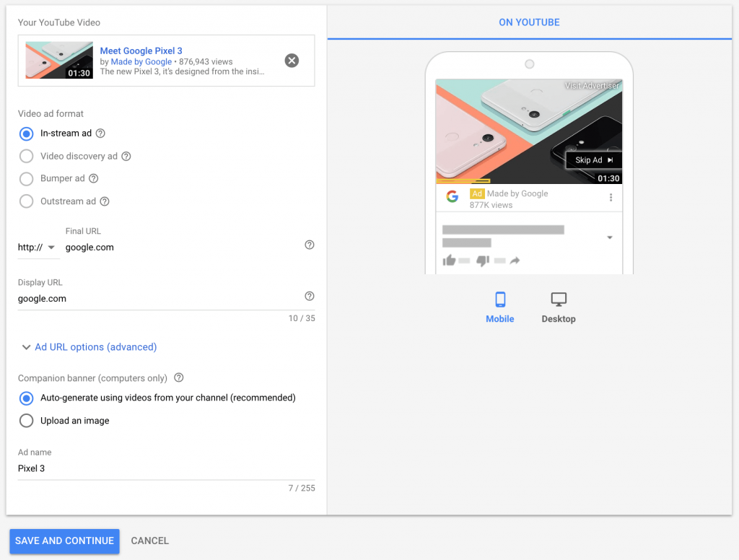Click the '7 / 255' character counter
This screenshot has width=739, height=560.
tap(302, 488)
